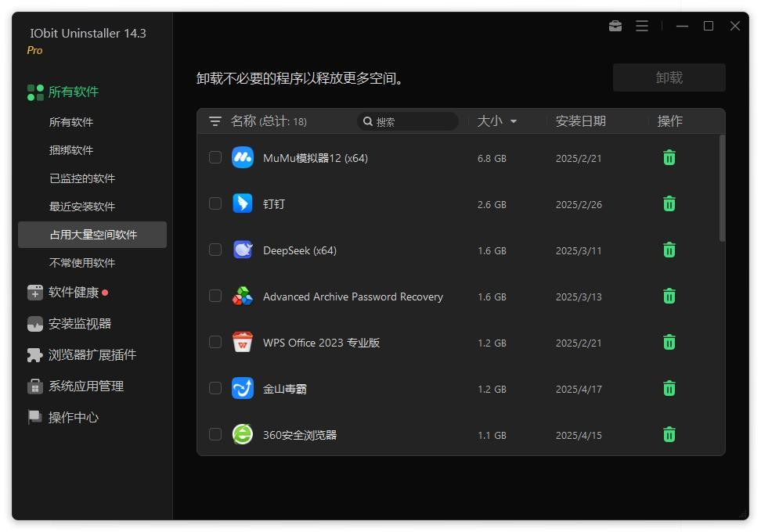Delete 360安全浏览器 with its trash icon
Viewport: 761px width, 532px height.
[x=669, y=434]
